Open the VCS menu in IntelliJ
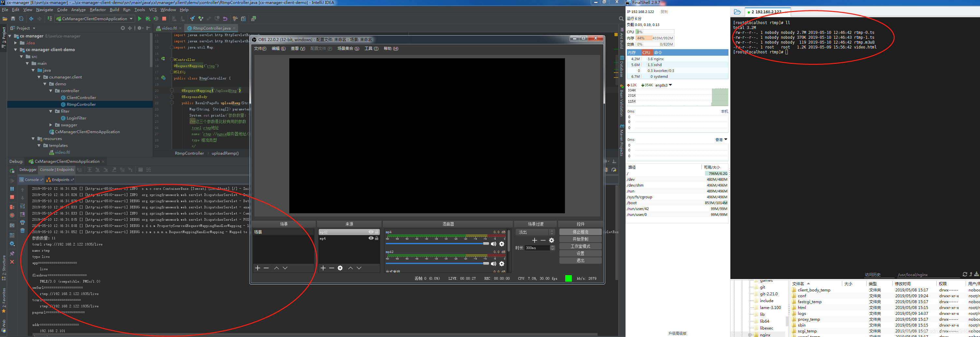 153,10
